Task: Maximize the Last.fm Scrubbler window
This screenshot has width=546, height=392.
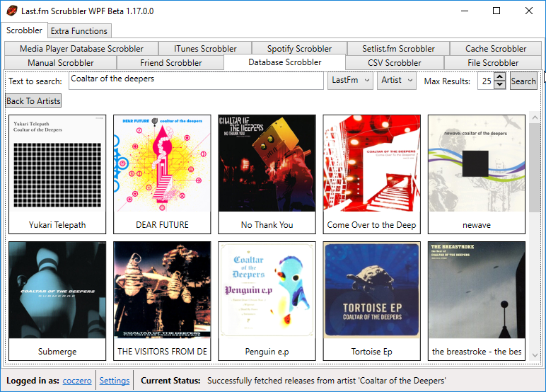Action: click(x=496, y=11)
